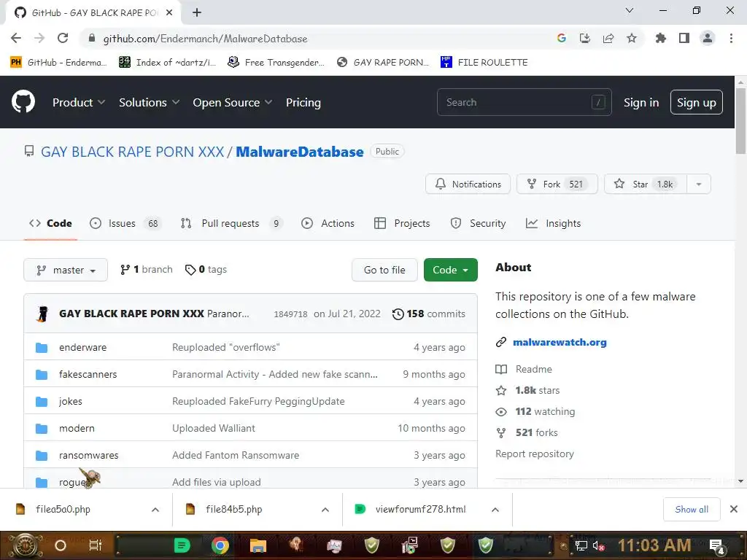Switch to the Insights tab

tap(553, 223)
